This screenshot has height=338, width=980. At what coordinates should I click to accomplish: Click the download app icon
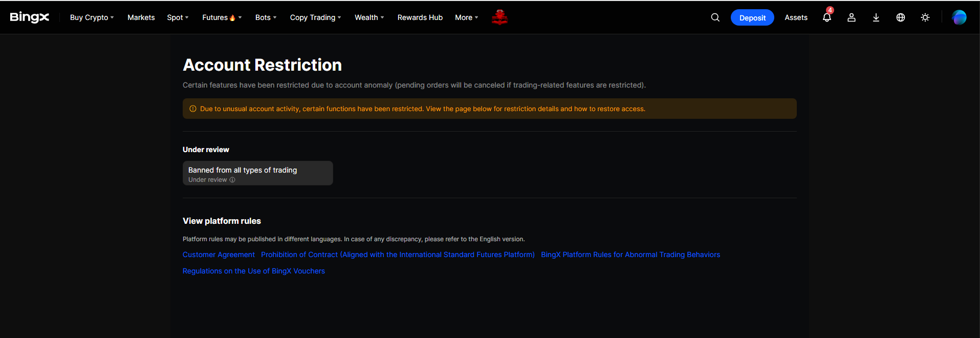pyautogui.click(x=876, y=17)
